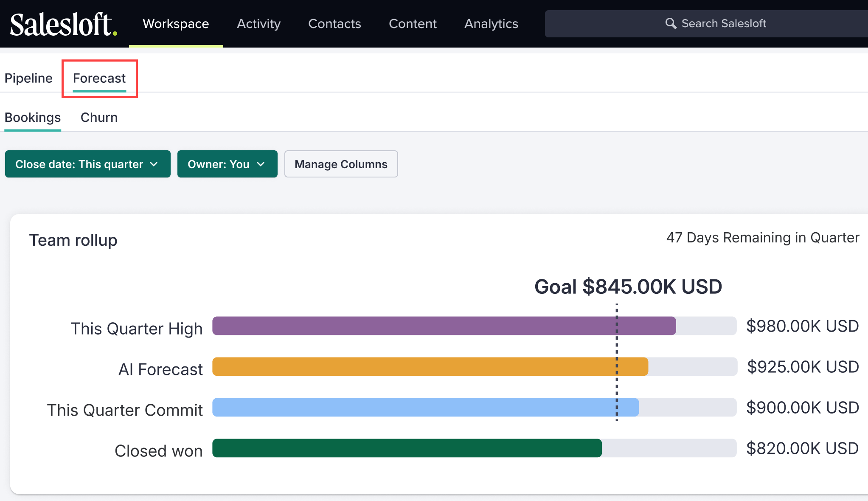Open the Contacts menu
Viewport: 868px width, 501px height.
click(334, 24)
